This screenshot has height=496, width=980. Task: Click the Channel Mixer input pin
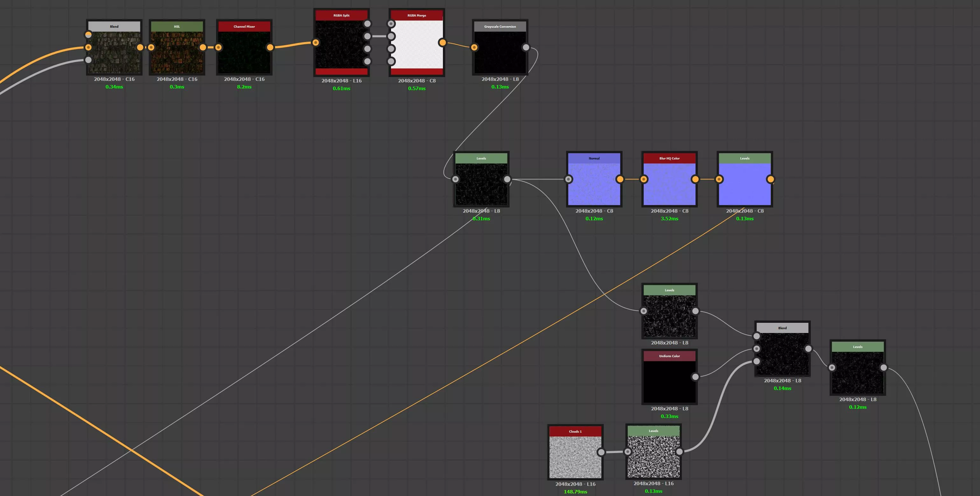(x=218, y=47)
